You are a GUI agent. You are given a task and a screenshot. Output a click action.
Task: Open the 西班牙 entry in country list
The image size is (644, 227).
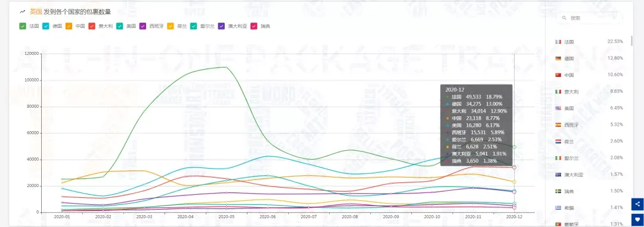pyautogui.click(x=589, y=125)
